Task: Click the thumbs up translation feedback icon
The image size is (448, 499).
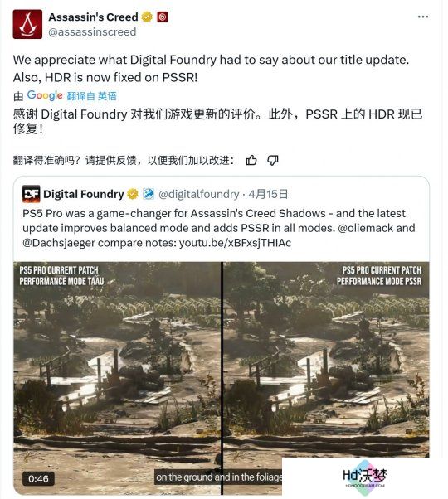Action: click(251, 160)
